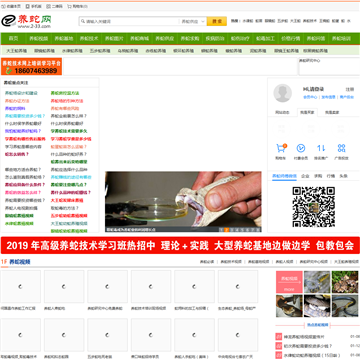Switch to the 网站动态 tab
360x360 pixels.
point(282,113)
